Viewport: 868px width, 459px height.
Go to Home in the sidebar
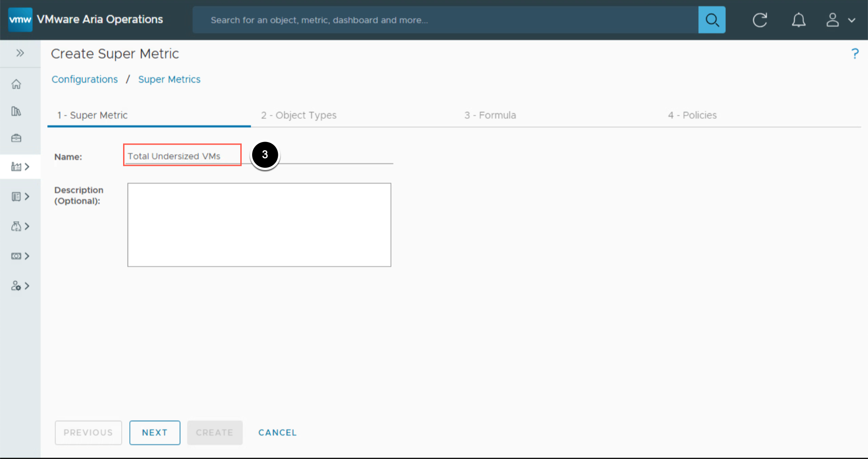point(16,84)
